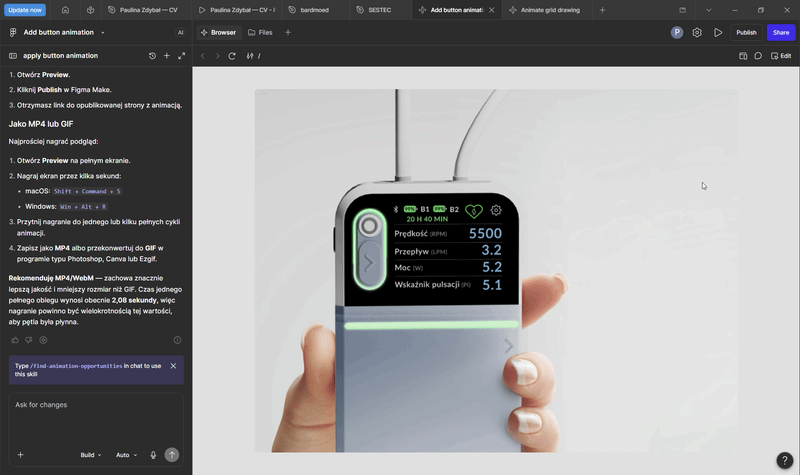
Task: Switch to the Files tab
Action: click(260, 32)
